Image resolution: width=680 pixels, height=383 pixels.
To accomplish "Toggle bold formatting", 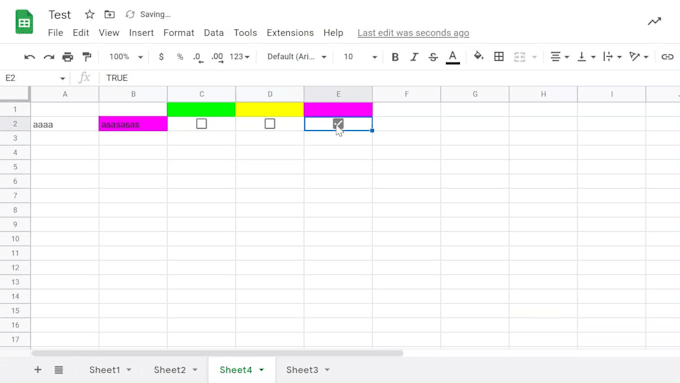I will 395,57.
